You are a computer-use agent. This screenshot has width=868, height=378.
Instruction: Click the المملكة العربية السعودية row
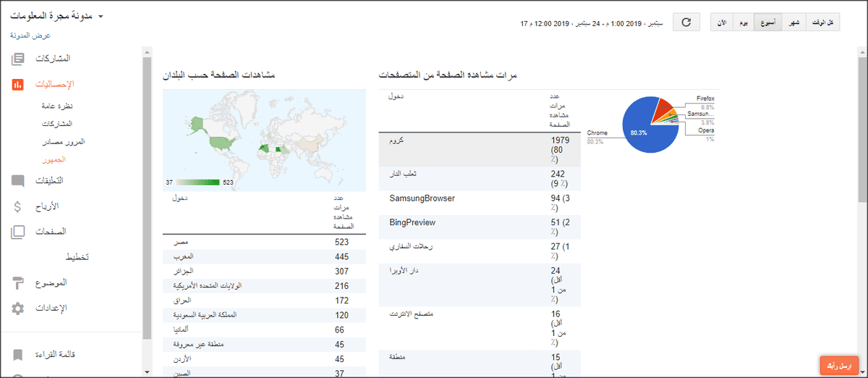point(264,316)
